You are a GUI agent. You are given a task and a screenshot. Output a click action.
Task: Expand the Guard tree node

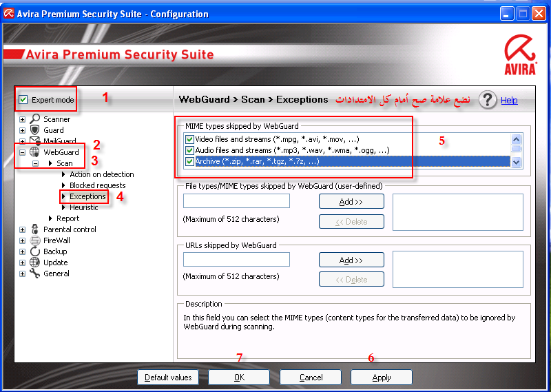[x=23, y=130]
